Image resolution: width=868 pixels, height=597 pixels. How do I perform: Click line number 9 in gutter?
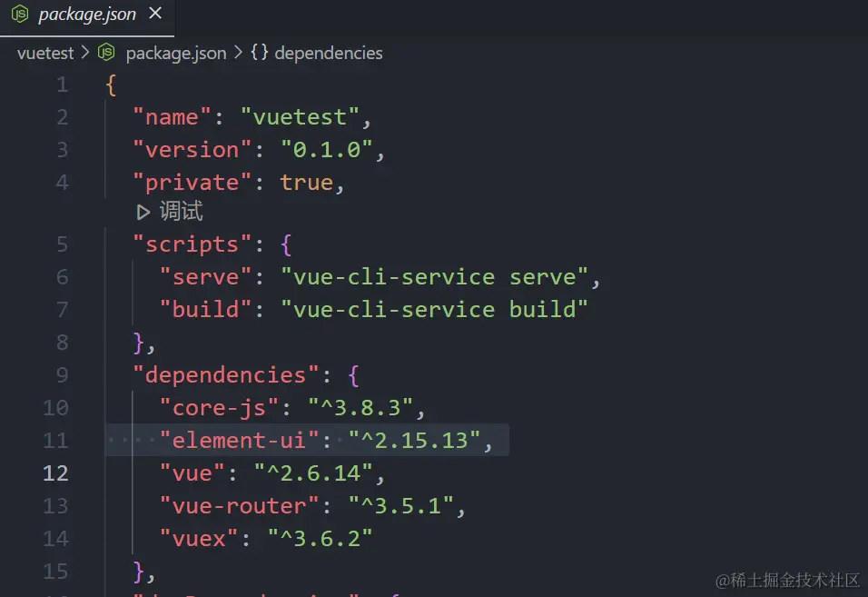click(x=62, y=375)
